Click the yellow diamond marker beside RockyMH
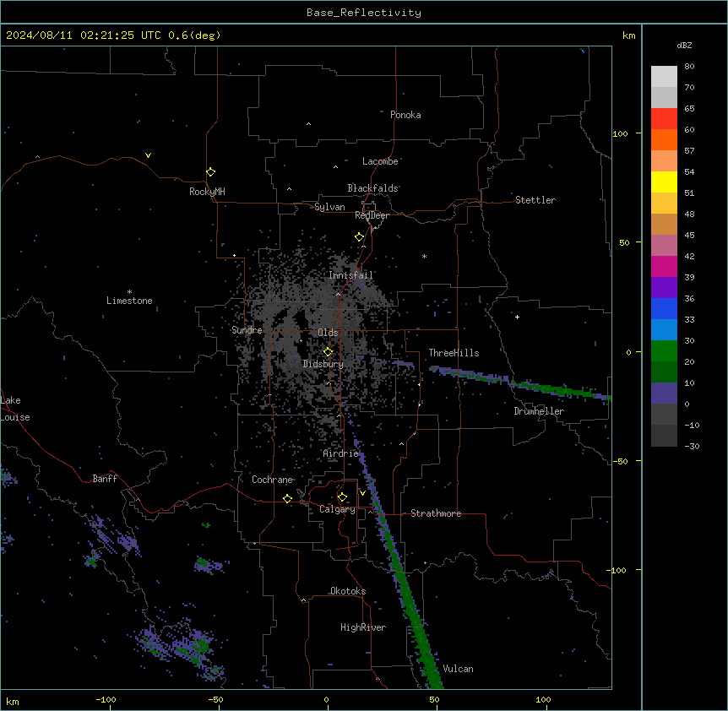The width and height of the screenshot is (728, 711). pyautogui.click(x=210, y=172)
